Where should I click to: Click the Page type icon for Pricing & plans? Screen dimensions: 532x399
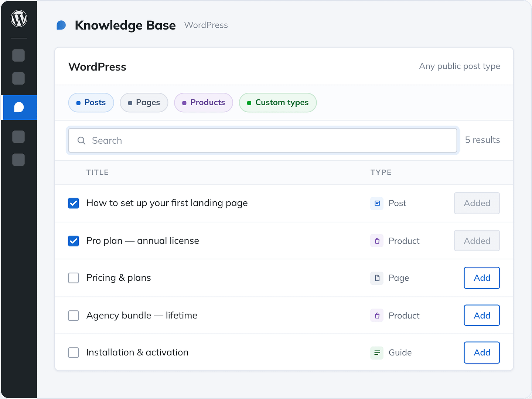377,278
